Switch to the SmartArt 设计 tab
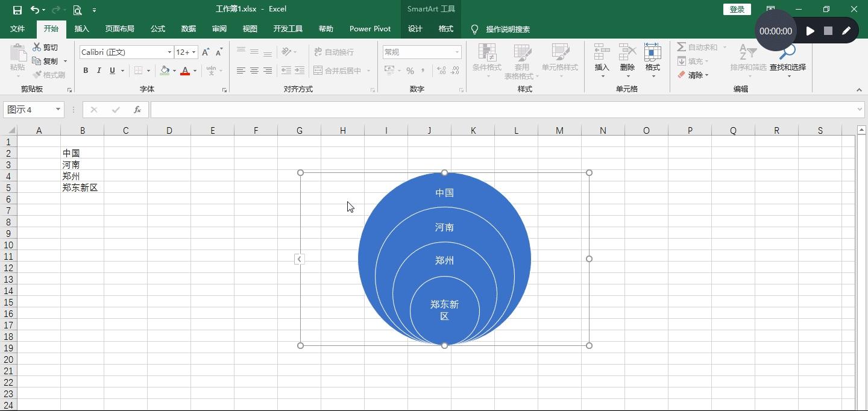868x411 pixels. 415,28
